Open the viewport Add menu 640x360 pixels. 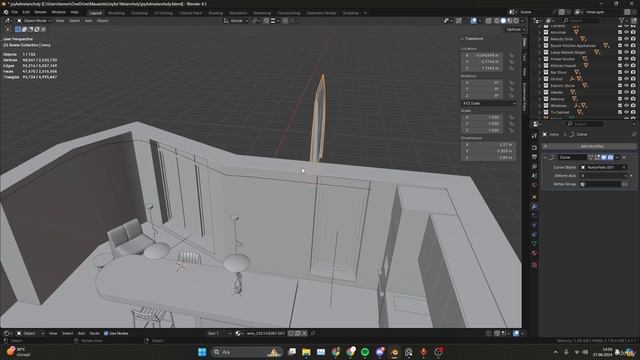[88, 20]
